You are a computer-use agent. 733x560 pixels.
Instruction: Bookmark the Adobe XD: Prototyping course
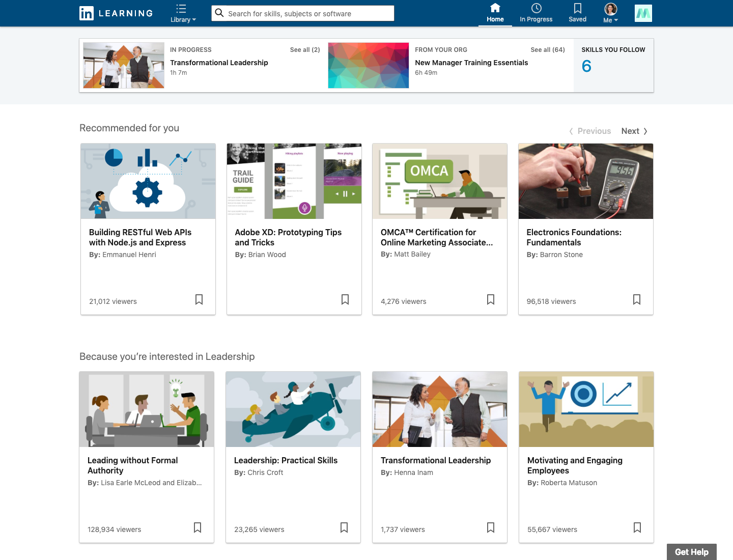pos(345,300)
